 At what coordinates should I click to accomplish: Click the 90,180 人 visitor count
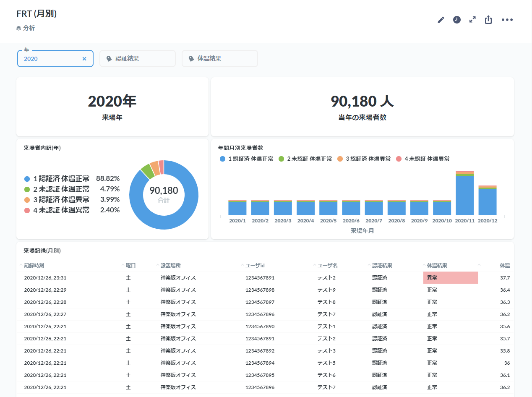click(362, 102)
